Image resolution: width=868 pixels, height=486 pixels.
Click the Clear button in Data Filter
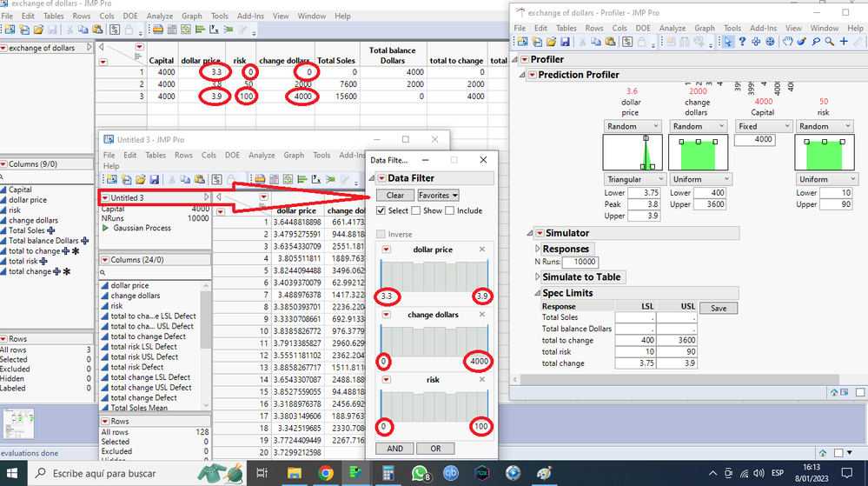point(394,195)
